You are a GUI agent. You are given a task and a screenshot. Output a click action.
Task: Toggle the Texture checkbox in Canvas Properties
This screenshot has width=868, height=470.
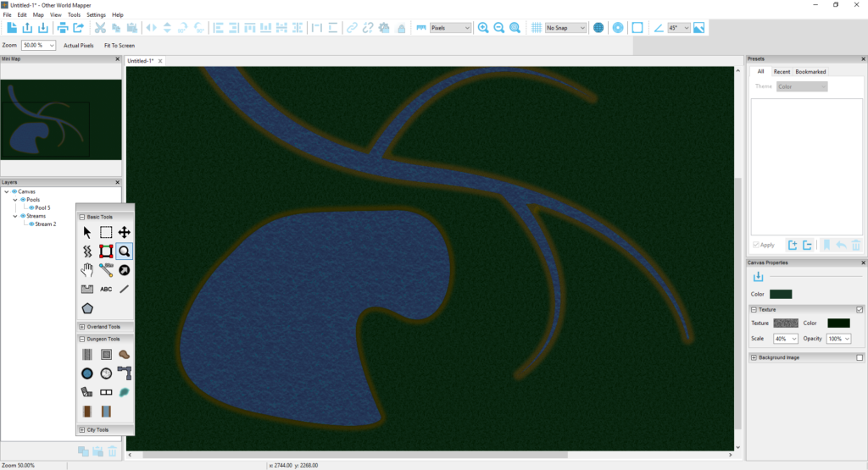click(x=860, y=310)
